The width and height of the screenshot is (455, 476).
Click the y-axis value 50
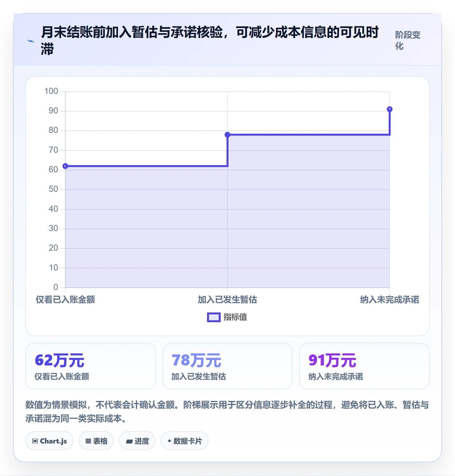coord(53,189)
